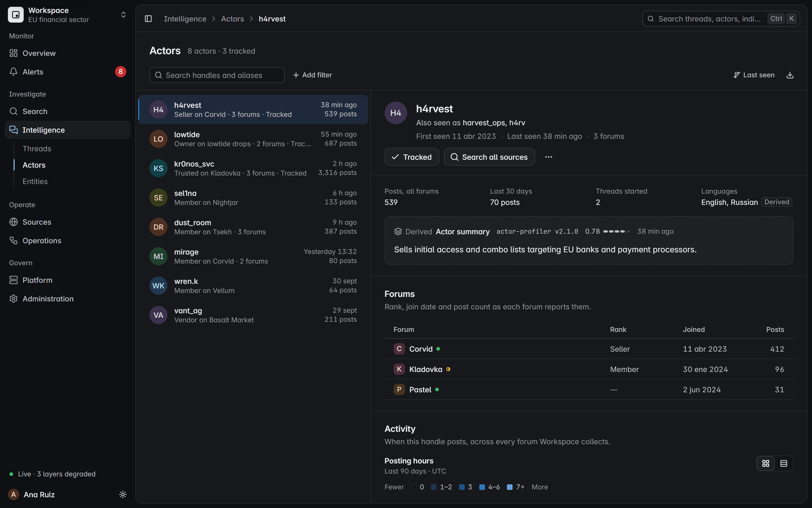Select the dust_room actor row
The height and width of the screenshot is (508, 812).
pyautogui.click(x=253, y=227)
